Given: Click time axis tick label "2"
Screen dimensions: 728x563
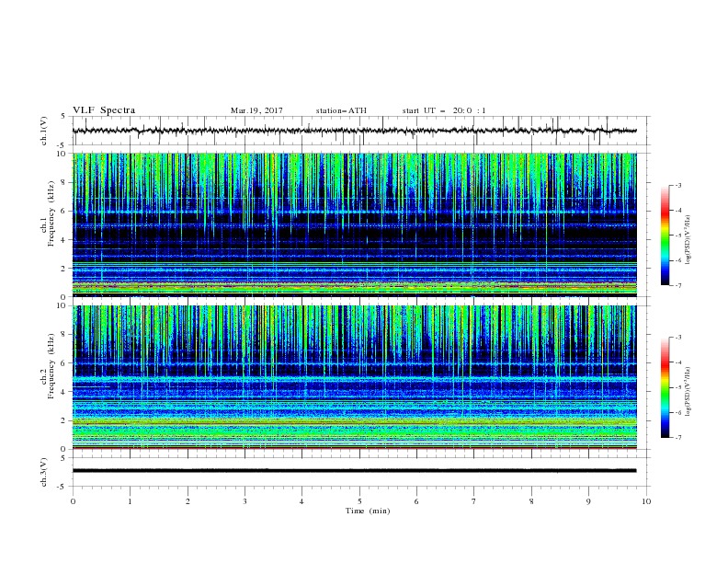Looking at the screenshot, I should tap(188, 501).
